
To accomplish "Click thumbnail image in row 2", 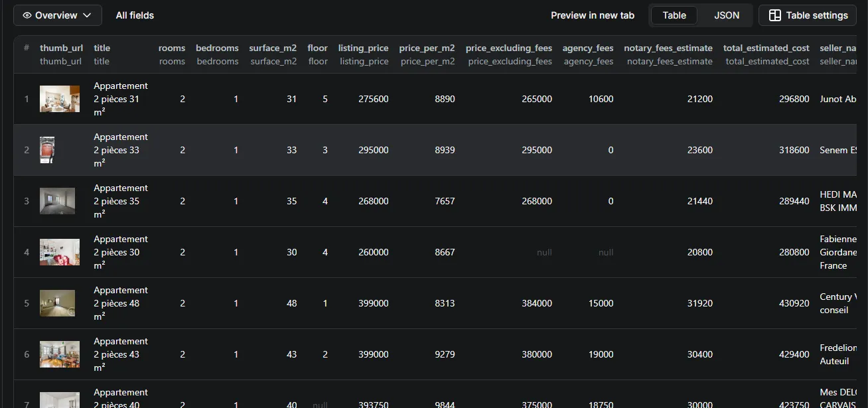I will point(47,150).
